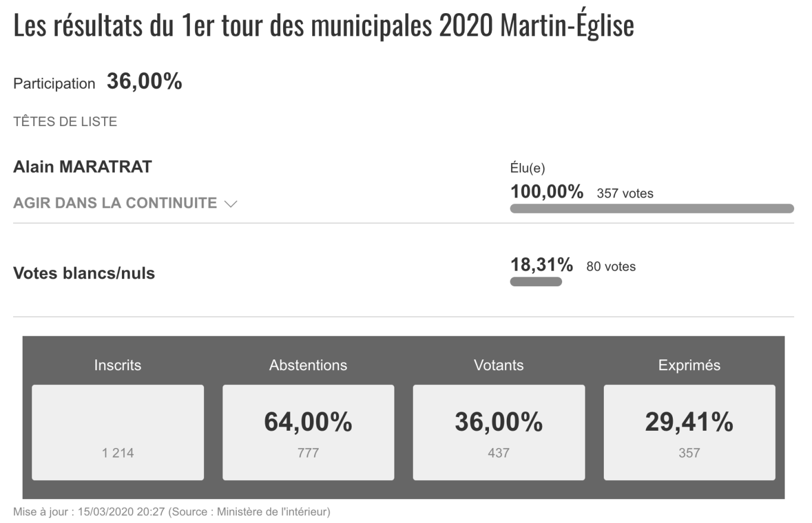Click the full-width Alain MARATRAT progress bar
Screen dimensions: 812x523
(x=651, y=208)
